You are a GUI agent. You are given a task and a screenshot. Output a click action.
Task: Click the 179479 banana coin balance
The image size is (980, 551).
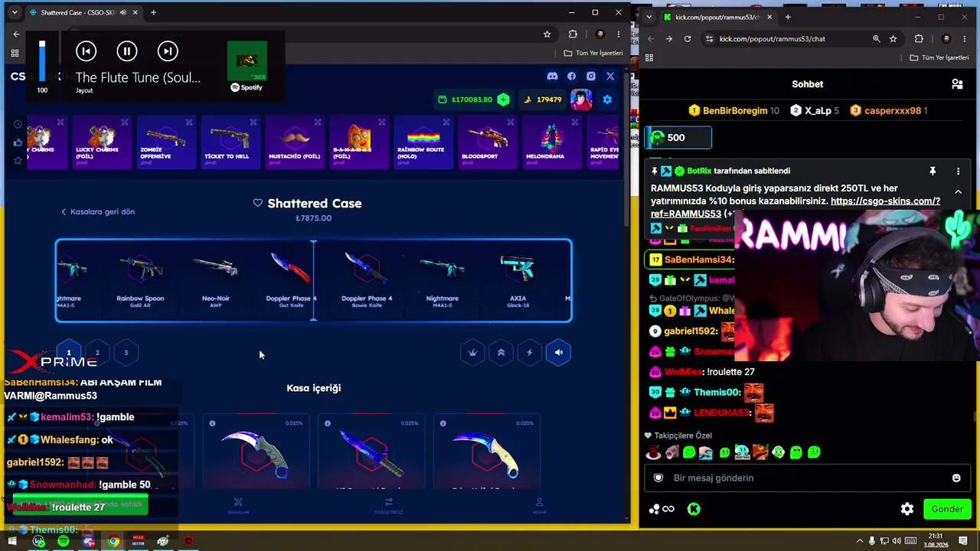pos(542,99)
